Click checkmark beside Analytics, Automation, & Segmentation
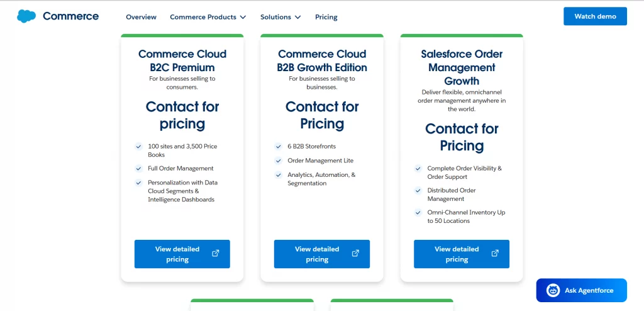644x311 pixels. [278, 175]
